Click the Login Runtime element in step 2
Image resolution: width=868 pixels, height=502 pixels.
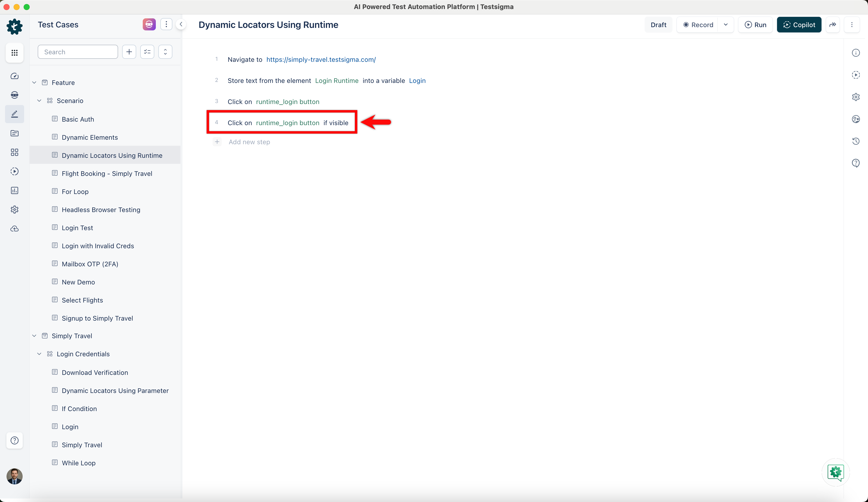(336, 81)
